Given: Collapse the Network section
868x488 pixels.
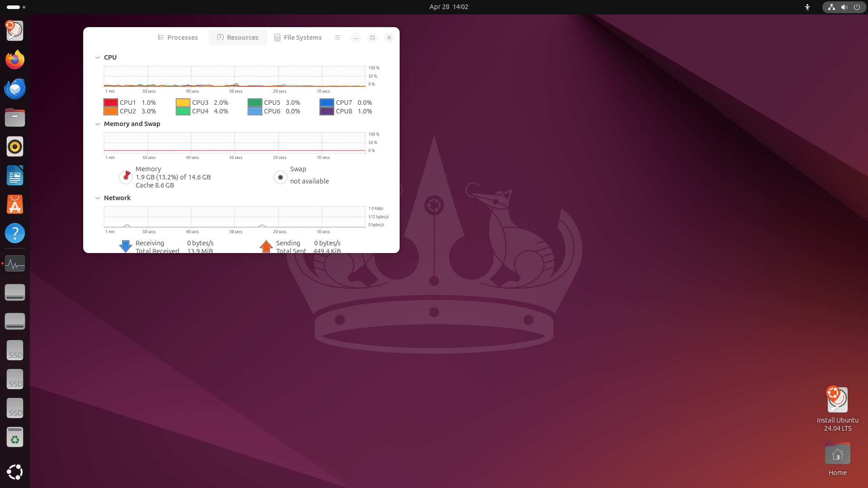Looking at the screenshot, I should (98, 198).
